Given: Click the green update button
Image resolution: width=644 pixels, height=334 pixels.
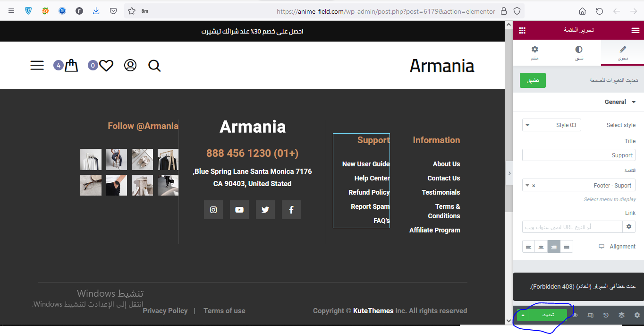Looking at the screenshot, I should click(x=548, y=315).
